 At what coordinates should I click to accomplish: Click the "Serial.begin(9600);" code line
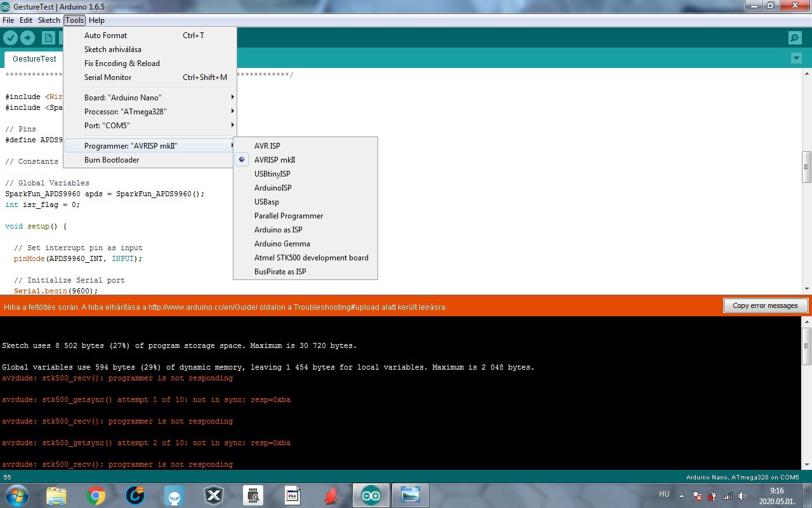point(56,291)
